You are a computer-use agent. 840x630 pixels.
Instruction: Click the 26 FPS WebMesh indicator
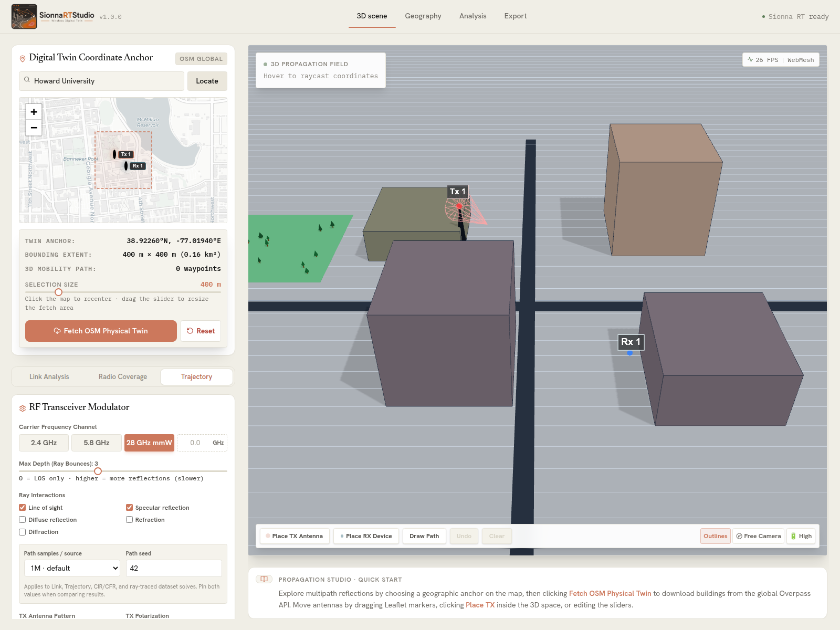pyautogui.click(x=781, y=60)
